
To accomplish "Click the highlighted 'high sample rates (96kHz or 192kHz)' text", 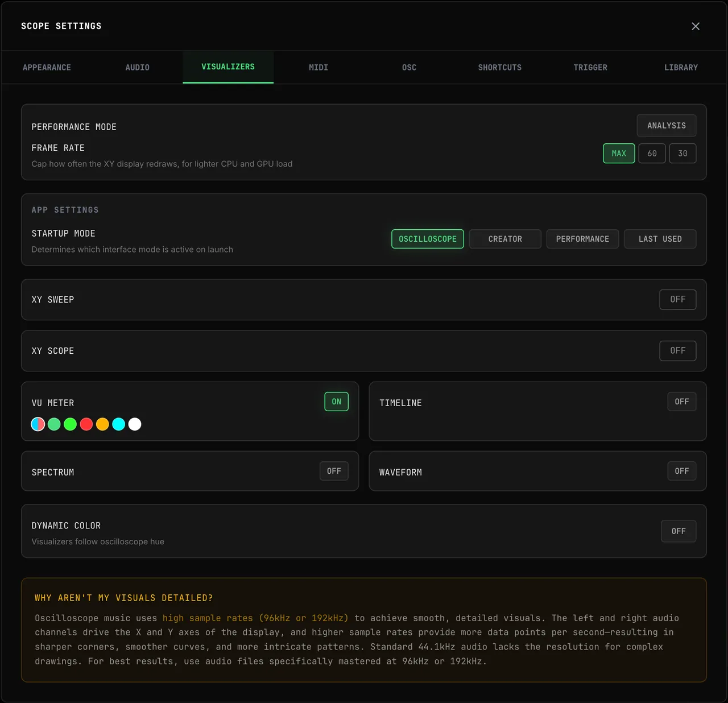I will pos(255,618).
